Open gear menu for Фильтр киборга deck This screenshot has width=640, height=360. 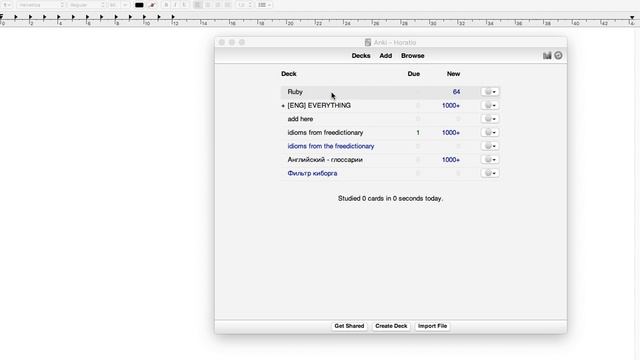(x=490, y=173)
